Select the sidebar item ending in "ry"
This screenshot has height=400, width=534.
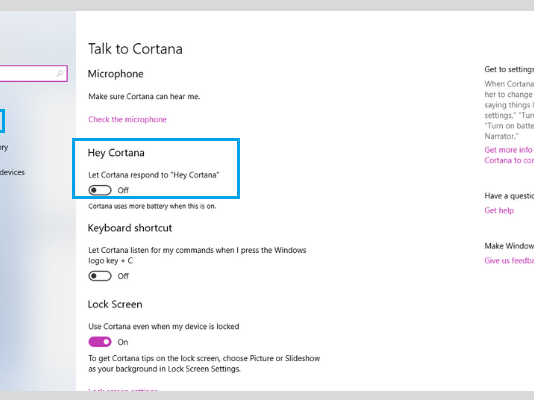[x=4, y=147]
